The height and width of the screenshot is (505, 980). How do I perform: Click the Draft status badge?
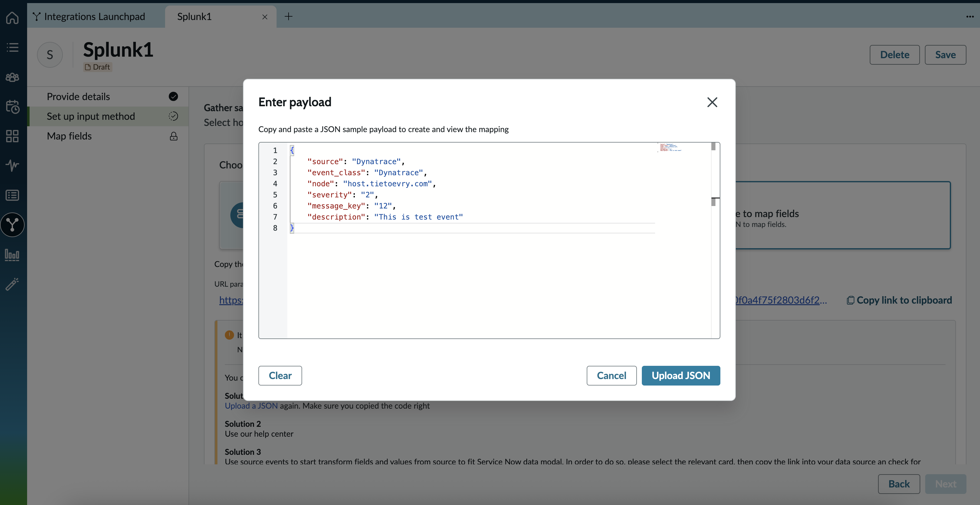[x=98, y=67]
